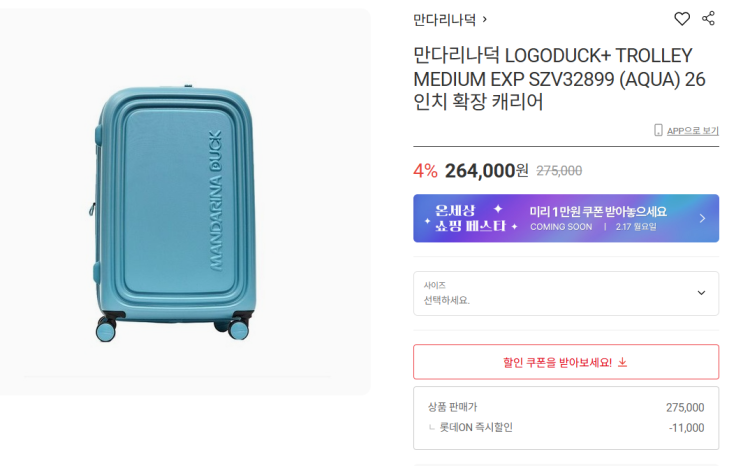This screenshot has height=466, width=743.
Task: Click the 상품 판매가 row
Action: (565, 407)
